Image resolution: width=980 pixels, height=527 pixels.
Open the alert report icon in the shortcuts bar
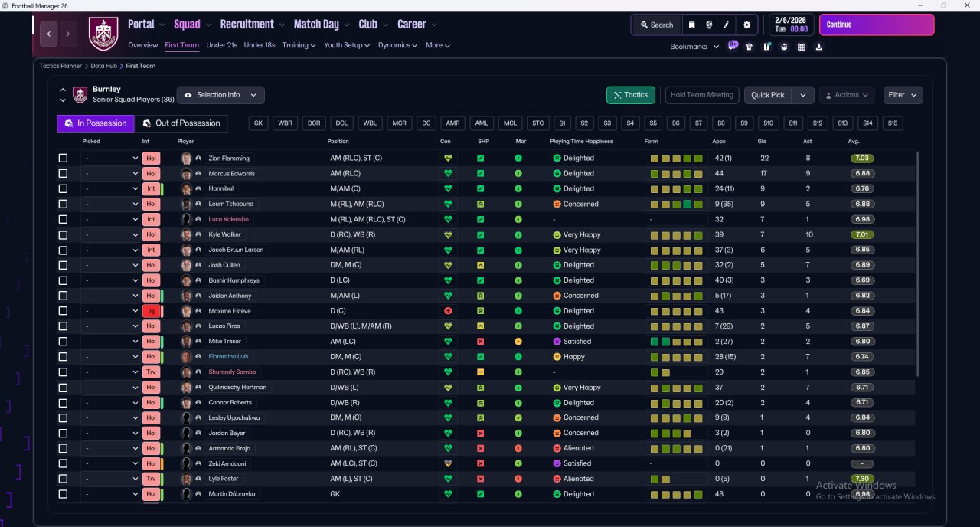click(766, 47)
